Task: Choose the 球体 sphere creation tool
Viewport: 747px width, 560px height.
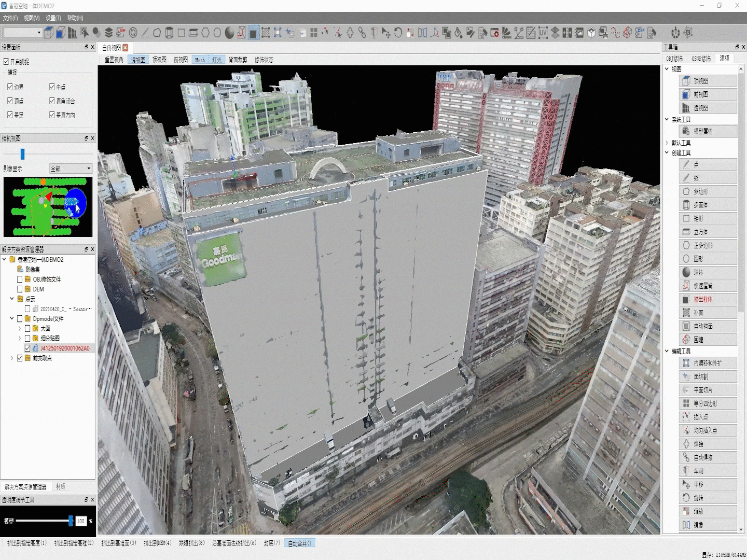Action: pos(708,272)
